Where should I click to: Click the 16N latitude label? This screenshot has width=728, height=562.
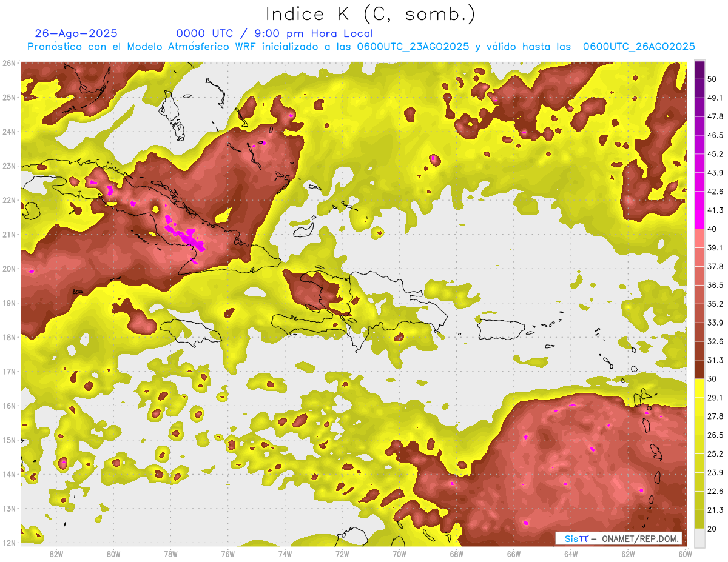8,406
